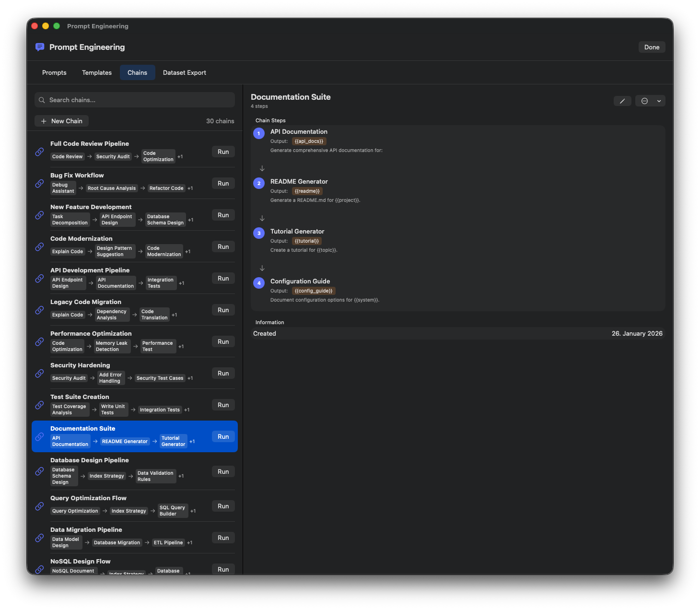Viewport: 700px width, 610px height.
Task: Open the ellipsis more-options dropdown menu
Action: pos(650,101)
